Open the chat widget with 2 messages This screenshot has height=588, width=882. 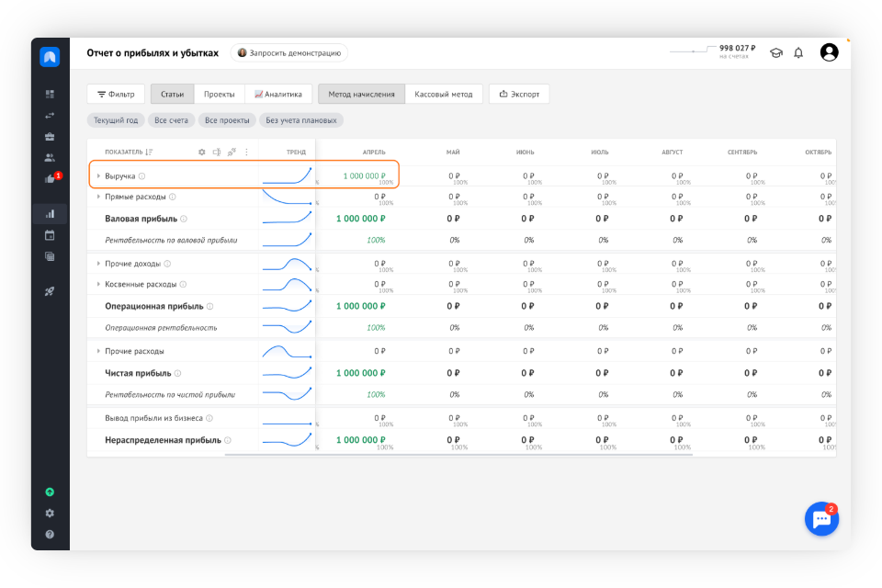(x=821, y=519)
